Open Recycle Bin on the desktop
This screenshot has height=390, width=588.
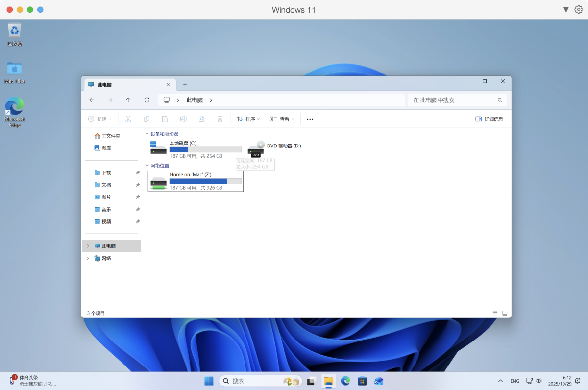click(14, 31)
